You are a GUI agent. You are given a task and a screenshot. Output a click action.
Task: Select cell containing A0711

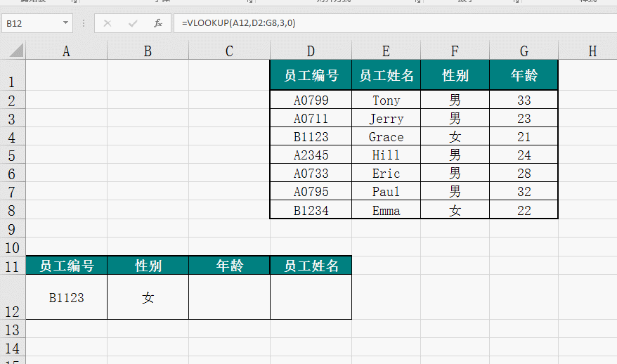311,118
